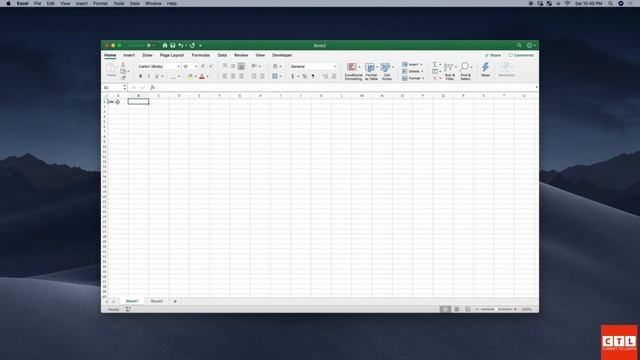The width and height of the screenshot is (640, 360).
Task: Open Conditional Formatting options
Action: [353, 71]
